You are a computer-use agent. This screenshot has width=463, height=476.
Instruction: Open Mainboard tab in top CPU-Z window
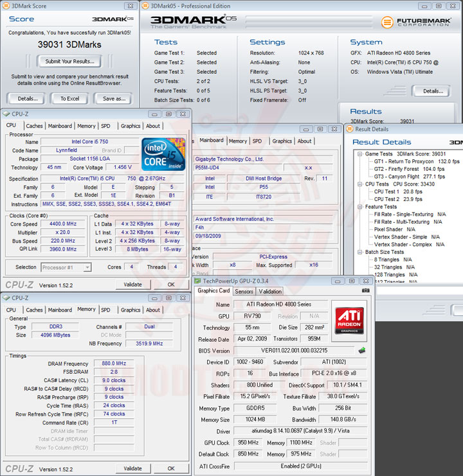pos(60,126)
